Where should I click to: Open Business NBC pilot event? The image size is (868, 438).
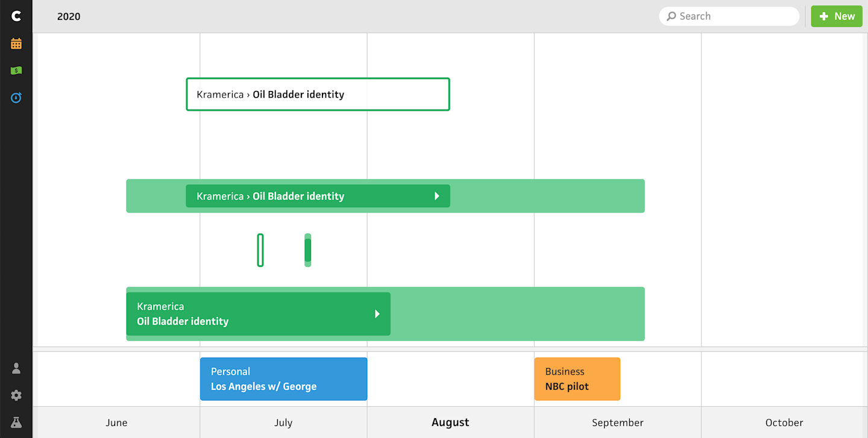pos(577,379)
